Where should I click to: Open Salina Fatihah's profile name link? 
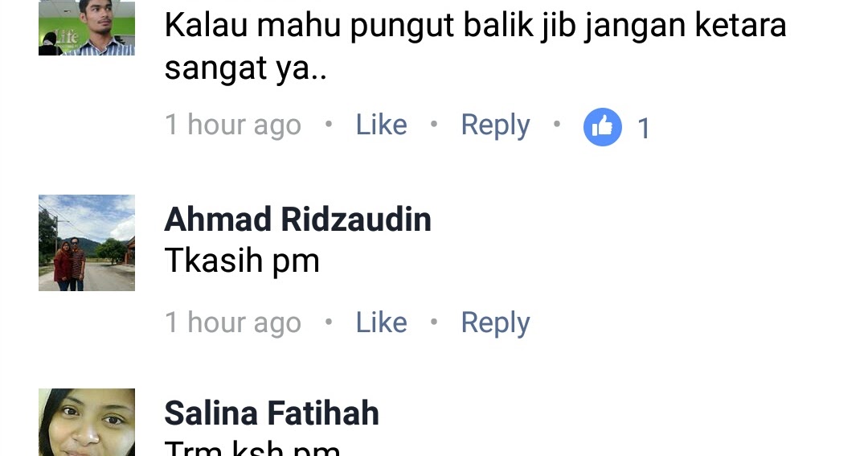click(272, 413)
